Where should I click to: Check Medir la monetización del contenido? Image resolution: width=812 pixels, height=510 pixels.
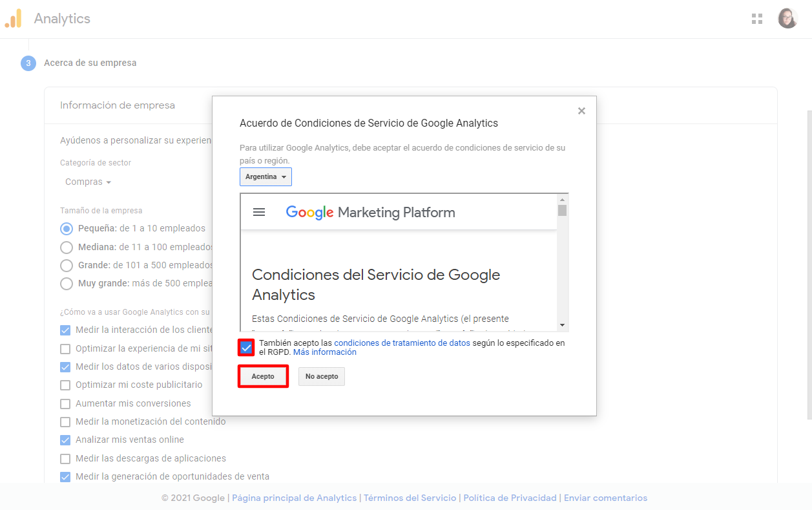pos(65,421)
